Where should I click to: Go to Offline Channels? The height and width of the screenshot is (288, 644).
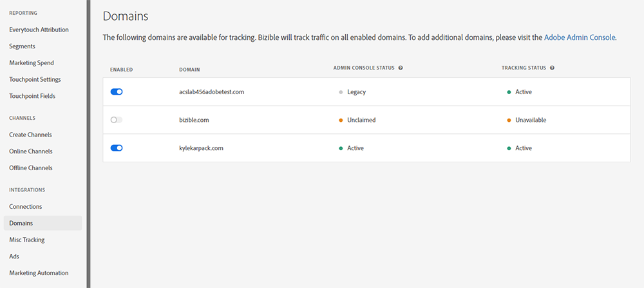point(30,168)
